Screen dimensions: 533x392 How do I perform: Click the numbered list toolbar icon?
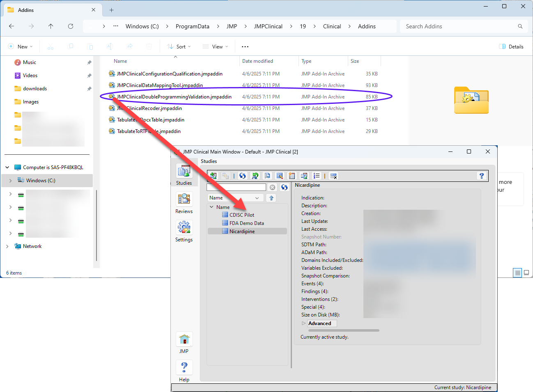316,176
